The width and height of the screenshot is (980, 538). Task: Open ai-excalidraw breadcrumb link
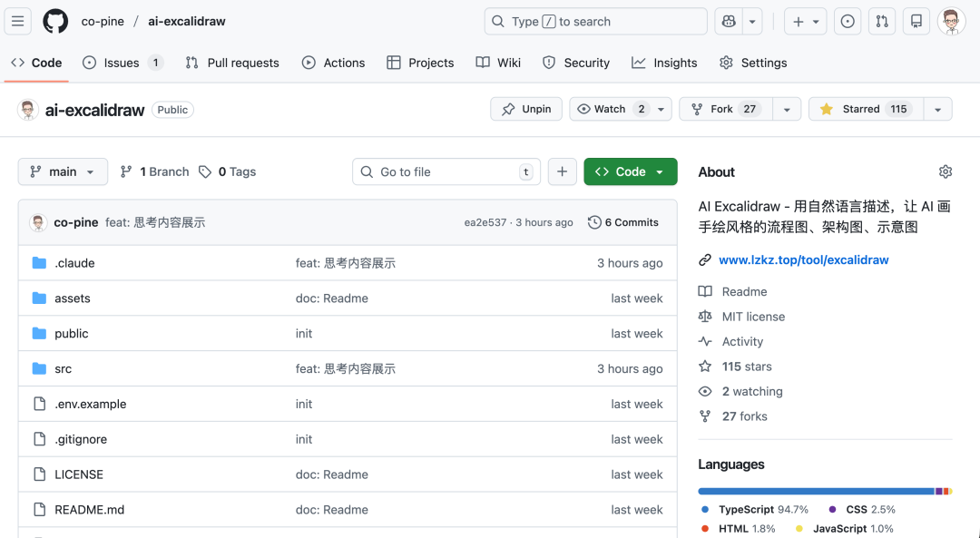pos(186,21)
